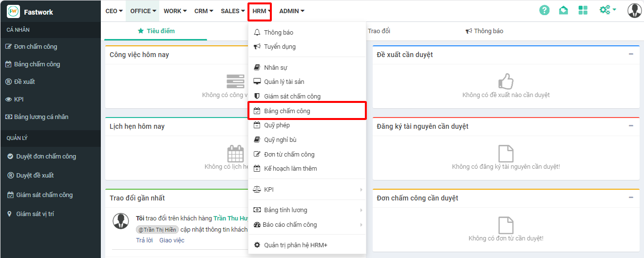
Task: Click the Fastwork logo icon
Action: [x=13, y=12]
